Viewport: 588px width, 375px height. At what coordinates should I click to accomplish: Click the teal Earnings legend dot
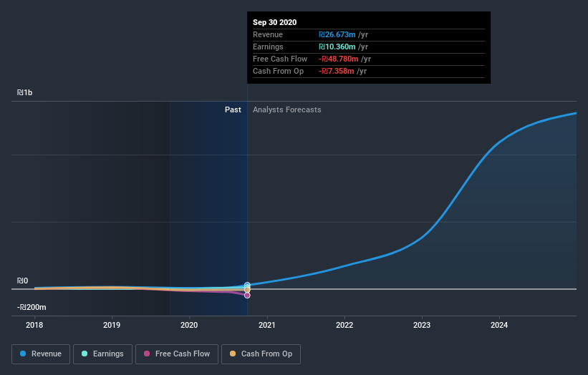pos(85,354)
